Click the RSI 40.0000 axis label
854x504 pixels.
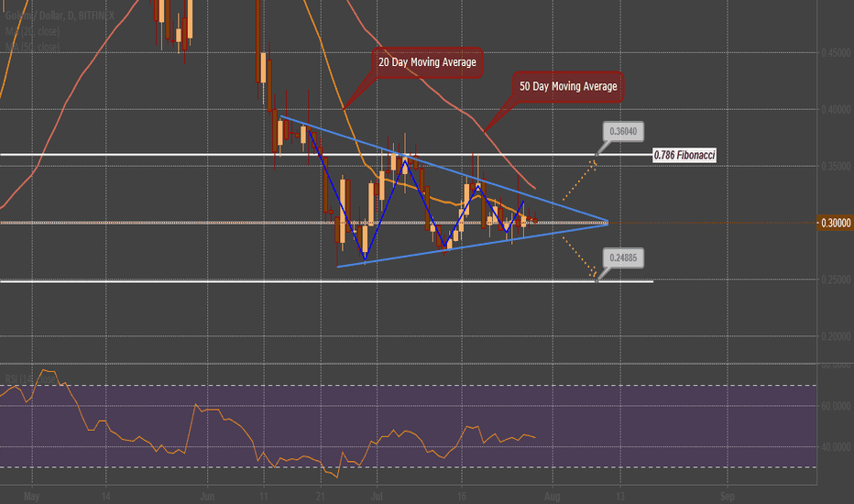click(x=836, y=447)
